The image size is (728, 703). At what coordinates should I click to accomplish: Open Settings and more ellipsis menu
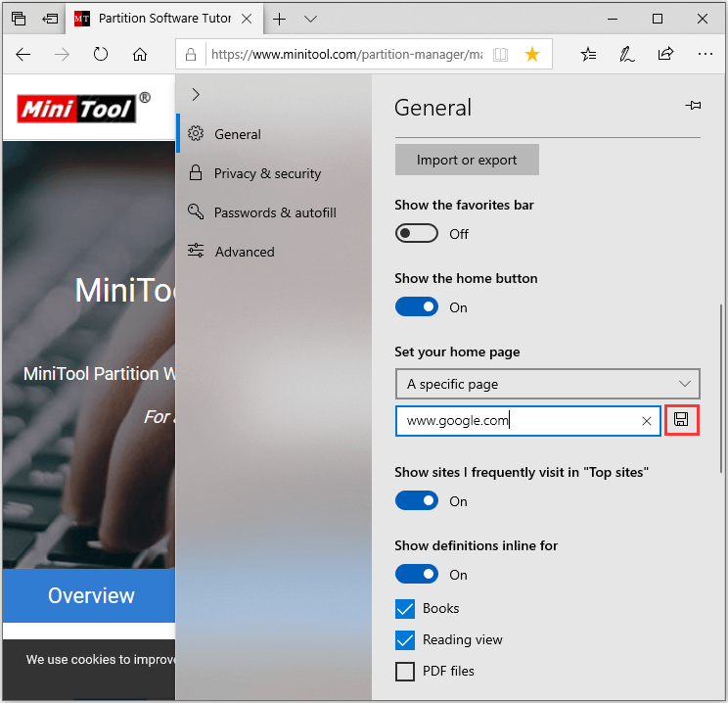[x=705, y=55]
